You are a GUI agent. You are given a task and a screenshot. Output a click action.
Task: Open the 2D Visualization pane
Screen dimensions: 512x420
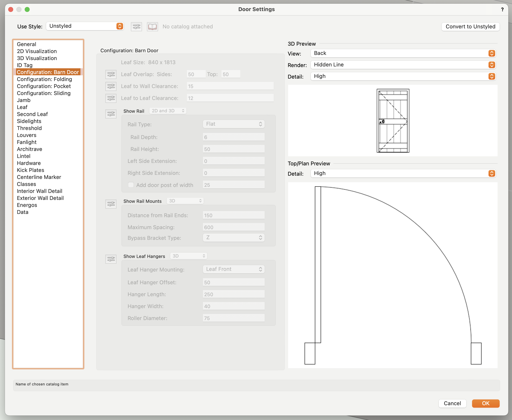[x=37, y=51]
